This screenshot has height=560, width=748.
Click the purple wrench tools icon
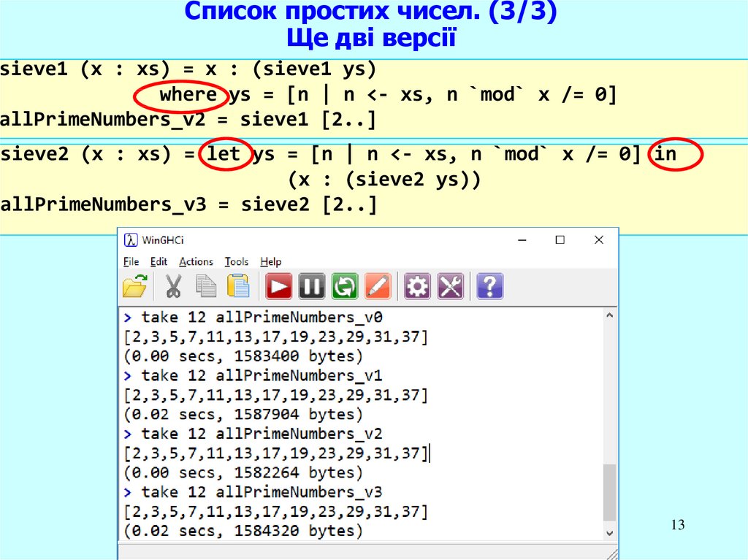tap(450, 286)
